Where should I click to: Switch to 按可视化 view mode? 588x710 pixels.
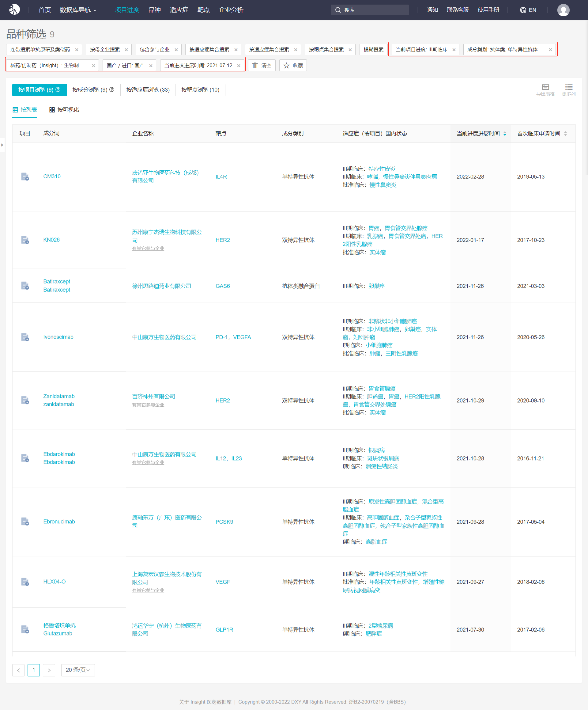click(x=64, y=109)
